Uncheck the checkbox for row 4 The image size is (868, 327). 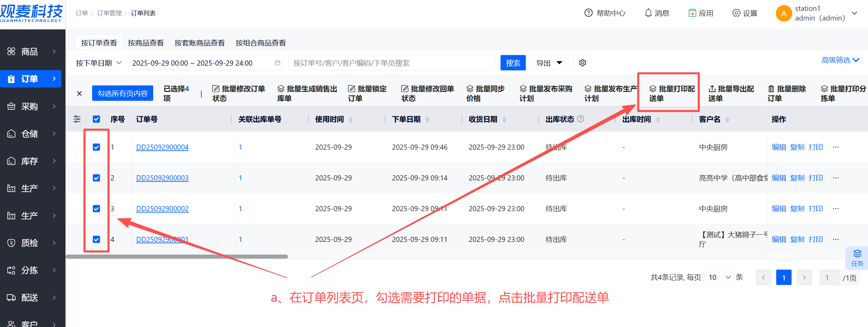click(97, 239)
